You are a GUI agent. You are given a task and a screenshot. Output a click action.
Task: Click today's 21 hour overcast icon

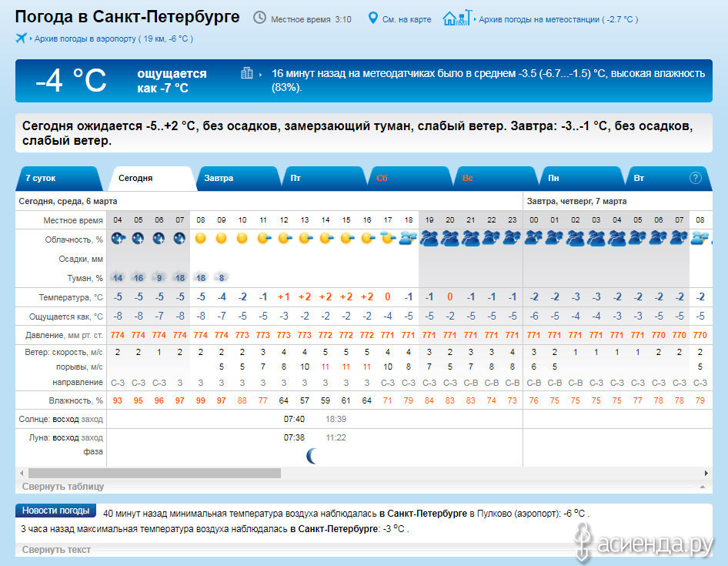tap(471, 239)
